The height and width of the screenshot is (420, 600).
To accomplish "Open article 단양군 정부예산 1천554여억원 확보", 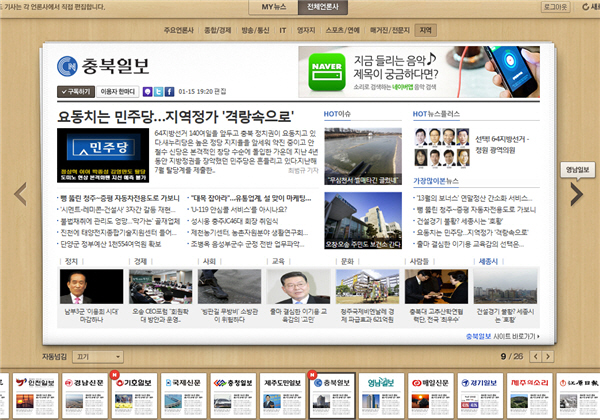I will (111, 244).
